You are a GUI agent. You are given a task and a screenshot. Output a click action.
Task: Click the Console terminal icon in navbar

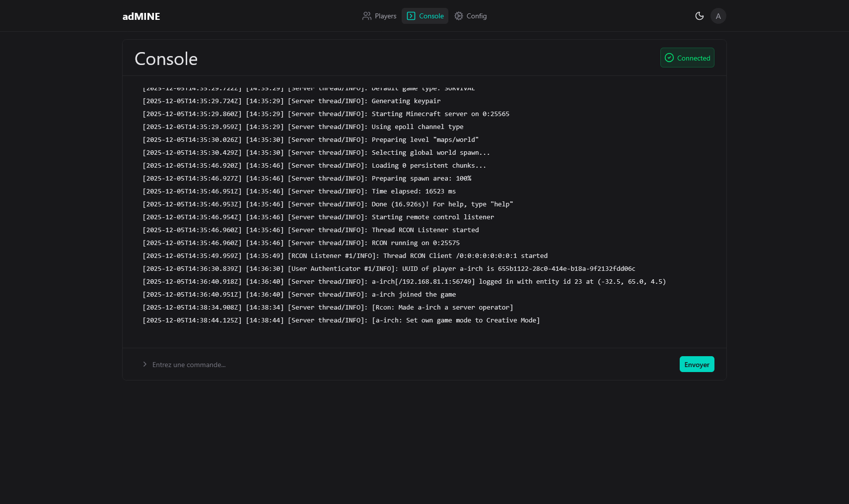[x=411, y=16]
